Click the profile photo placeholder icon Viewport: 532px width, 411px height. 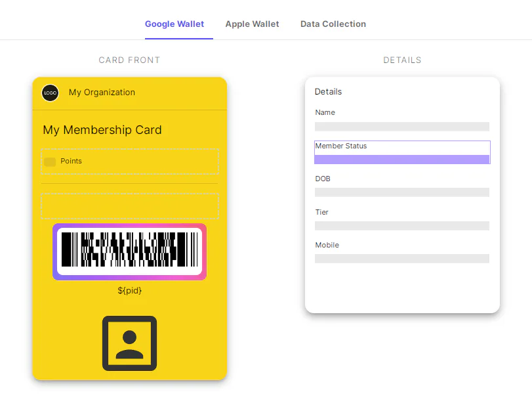click(x=130, y=343)
